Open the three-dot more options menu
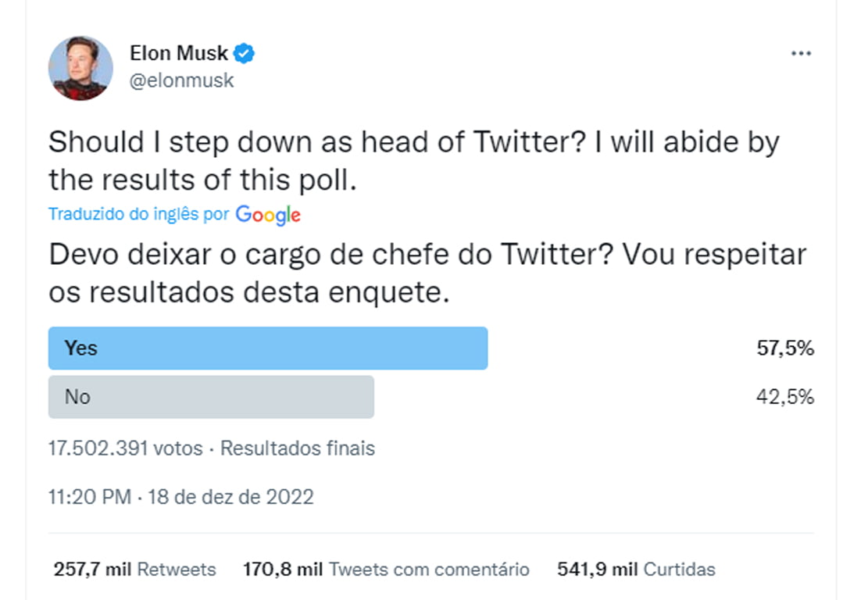 (801, 54)
